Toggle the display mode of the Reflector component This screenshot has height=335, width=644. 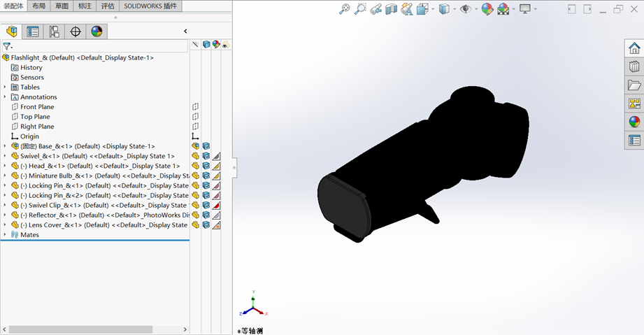click(206, 215)
